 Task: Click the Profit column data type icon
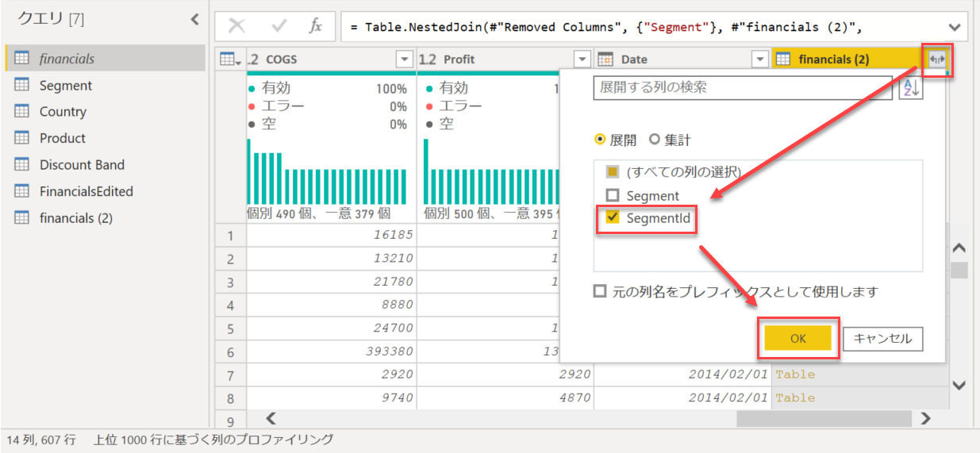coord(427,60)
